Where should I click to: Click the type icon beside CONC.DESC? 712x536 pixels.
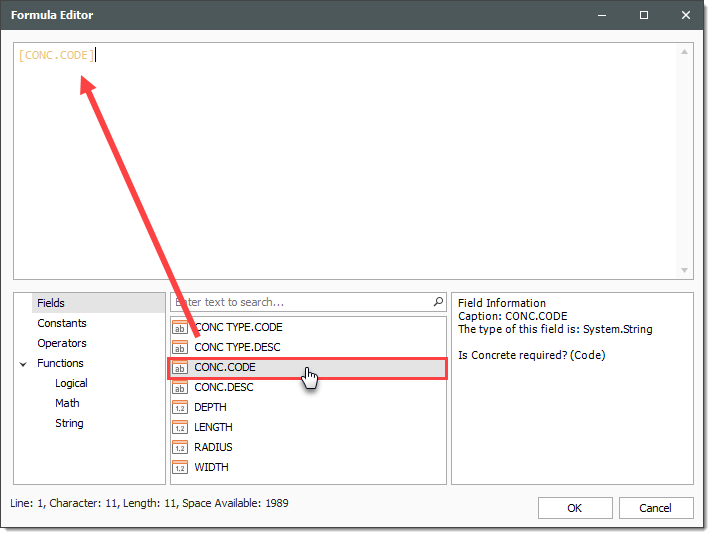(180, 388)
